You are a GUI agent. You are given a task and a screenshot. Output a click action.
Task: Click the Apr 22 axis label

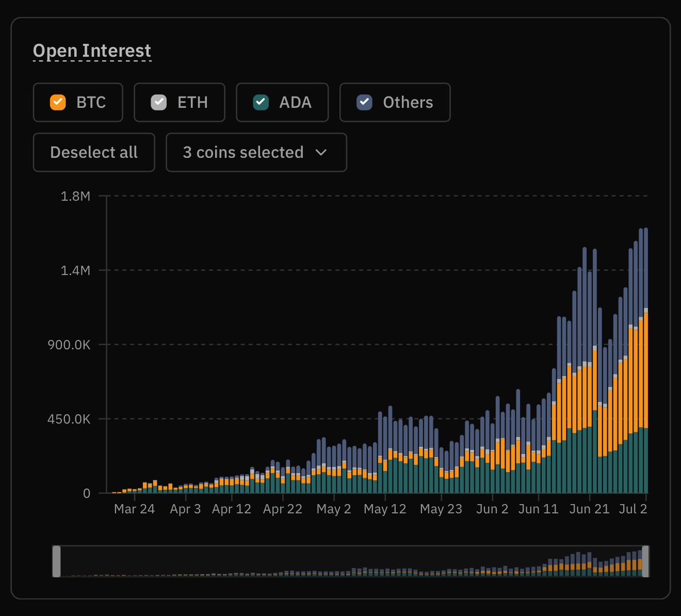click(283, 509)
